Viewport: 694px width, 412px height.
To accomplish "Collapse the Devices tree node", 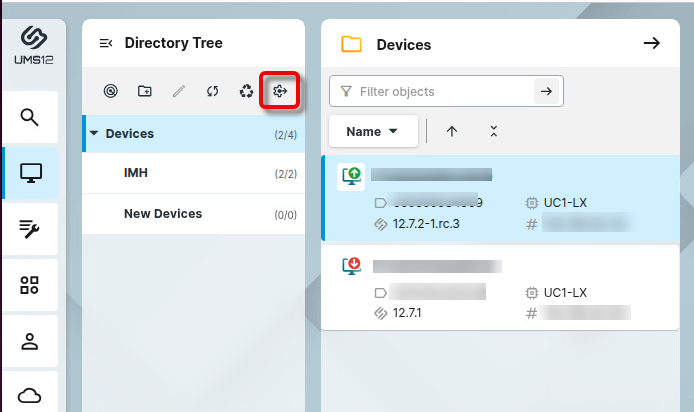I will tap(94, 133).
